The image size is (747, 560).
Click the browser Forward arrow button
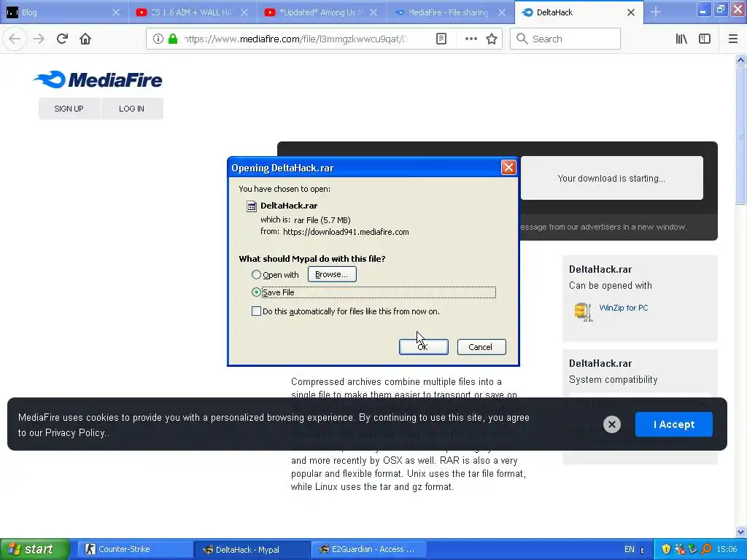point(39,39)
